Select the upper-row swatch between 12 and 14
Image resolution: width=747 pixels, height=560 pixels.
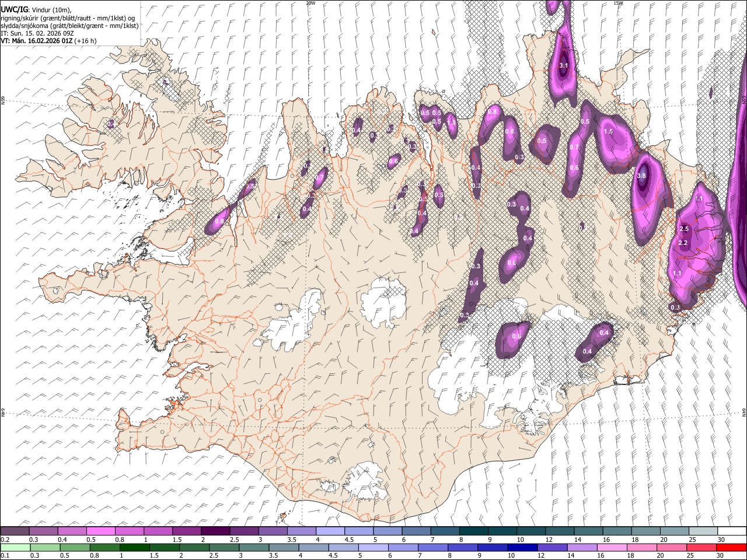(x=559, y=531)
